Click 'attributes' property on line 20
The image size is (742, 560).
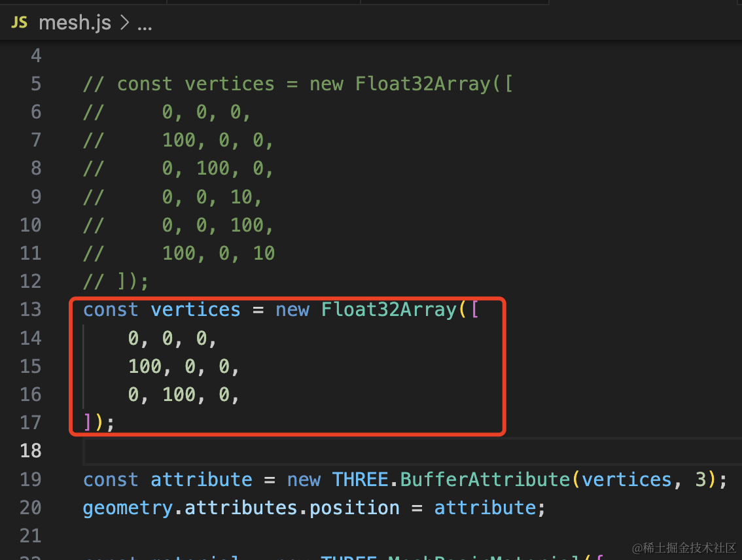(241, 508)
